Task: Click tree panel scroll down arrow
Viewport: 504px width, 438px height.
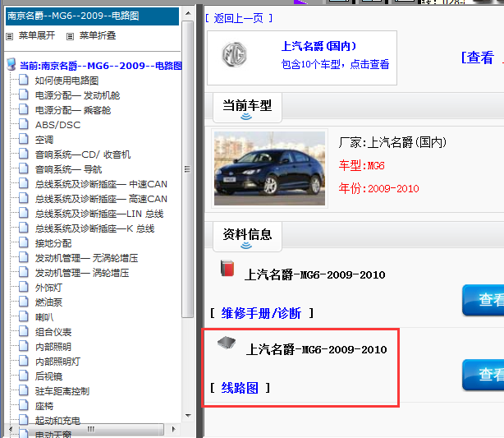Action: point(188,416)
